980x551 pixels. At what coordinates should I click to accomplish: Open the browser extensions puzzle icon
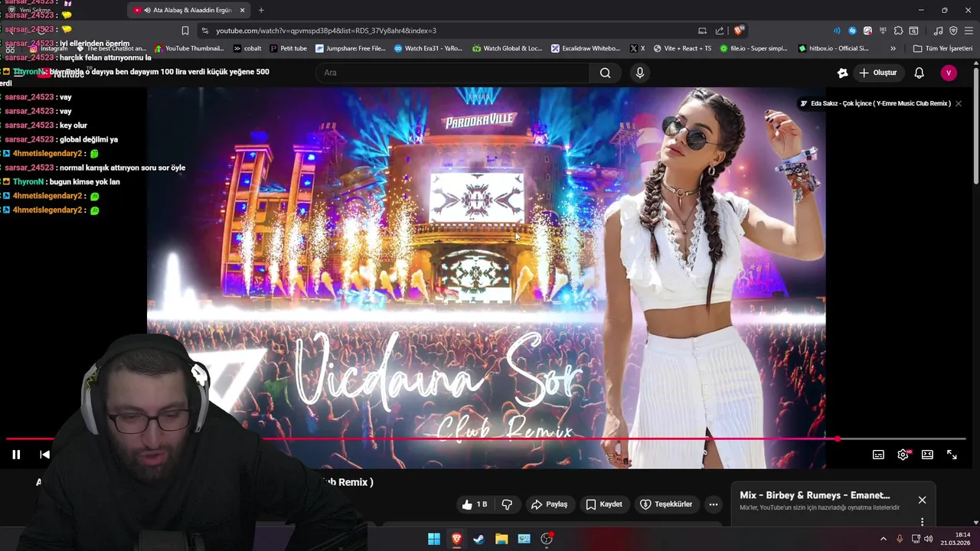[x=898, y=31]
